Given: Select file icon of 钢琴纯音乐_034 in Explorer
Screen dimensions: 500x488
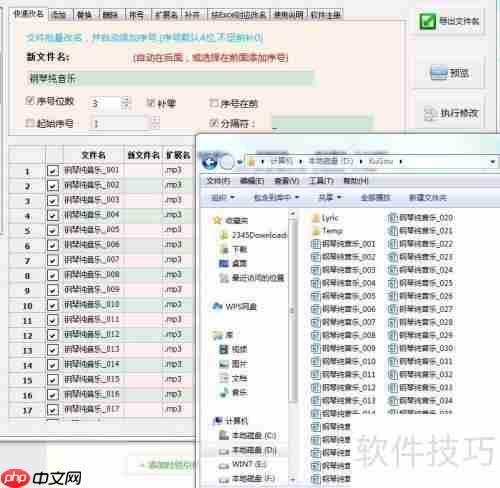Looking at the screenshot, I should pos(393,400).
